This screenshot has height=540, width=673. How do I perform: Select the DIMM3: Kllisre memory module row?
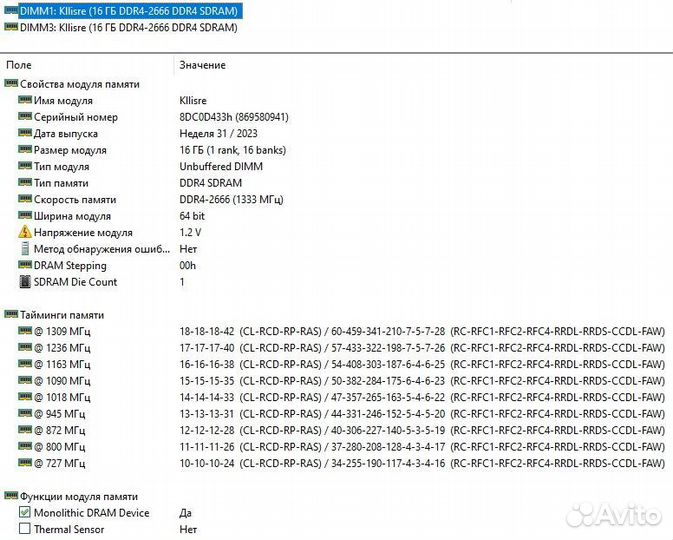(128, 28)
